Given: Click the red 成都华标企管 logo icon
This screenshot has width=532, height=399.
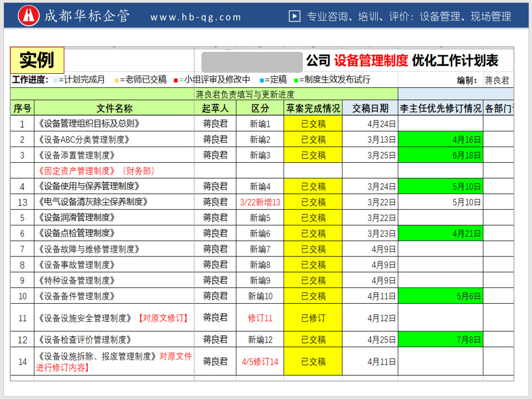Looking at the screenshot, I should point(28,16).
